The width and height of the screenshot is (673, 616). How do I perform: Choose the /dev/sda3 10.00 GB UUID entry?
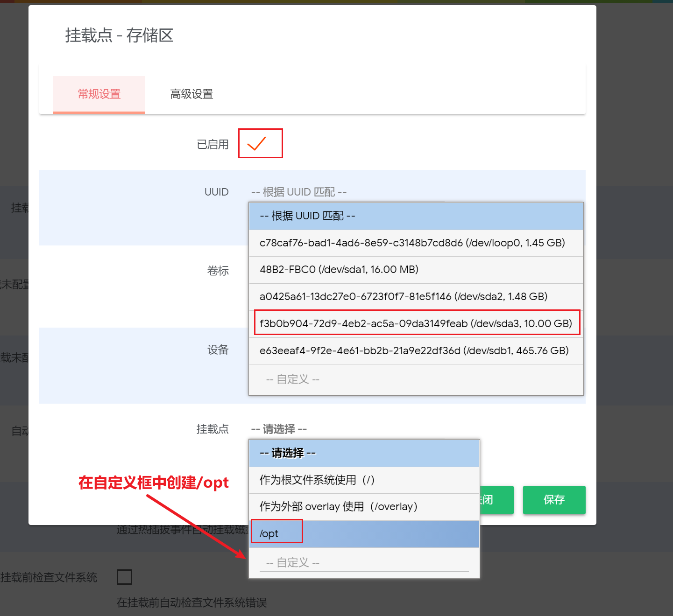point(416,323)
